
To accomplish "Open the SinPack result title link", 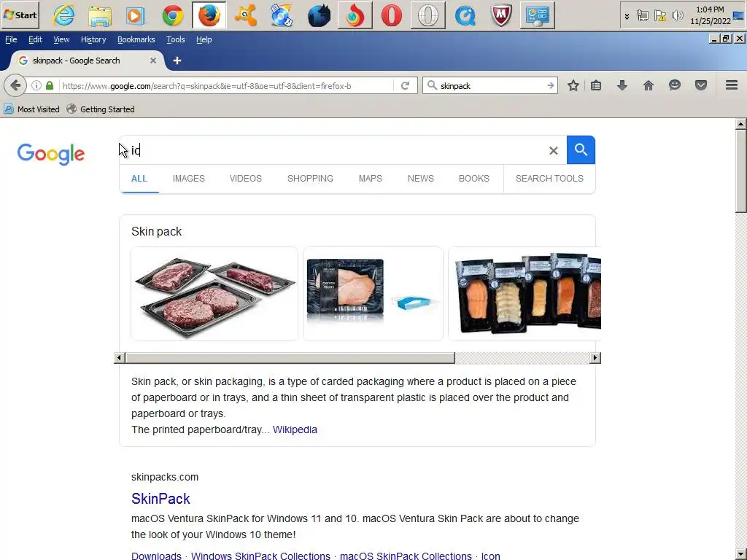I will (x=160, y=499).
